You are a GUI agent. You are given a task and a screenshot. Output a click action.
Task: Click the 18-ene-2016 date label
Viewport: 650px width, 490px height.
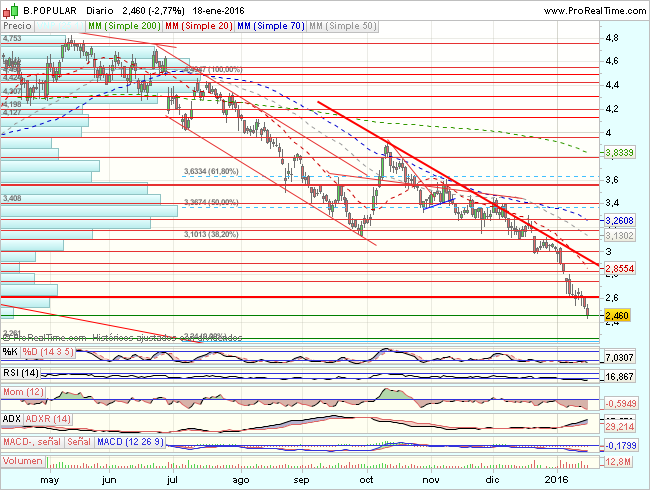(x=218, y=11)
